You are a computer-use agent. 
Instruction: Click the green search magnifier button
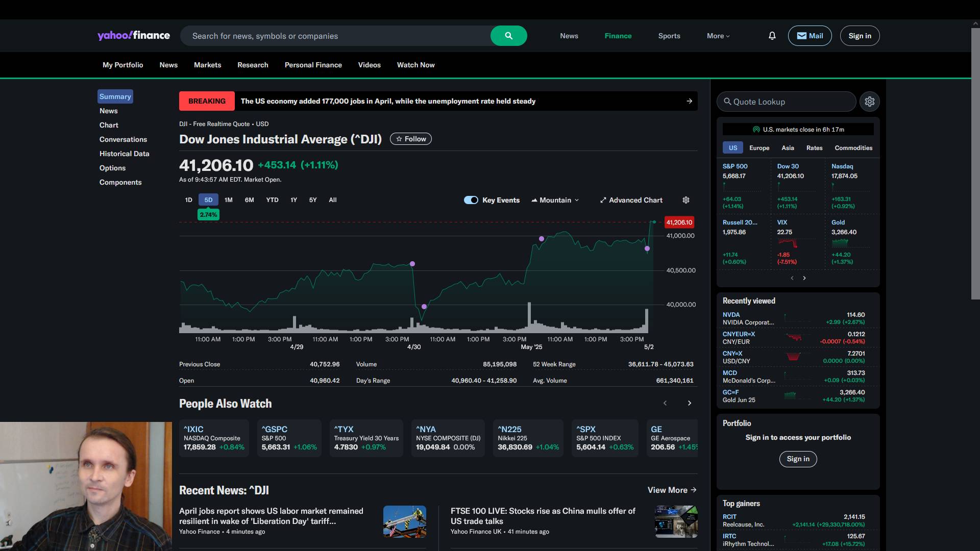coord(508,36)
